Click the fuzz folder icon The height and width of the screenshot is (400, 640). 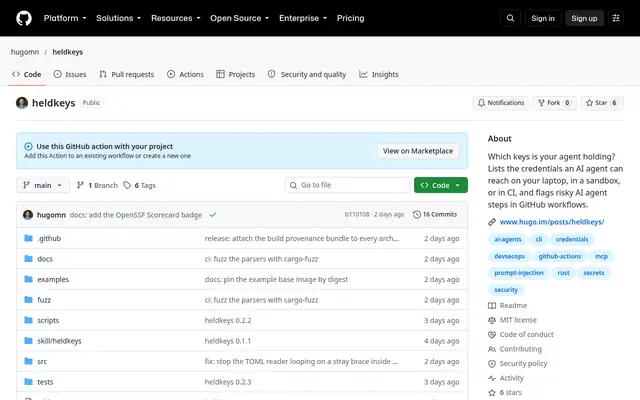point(28,300)
